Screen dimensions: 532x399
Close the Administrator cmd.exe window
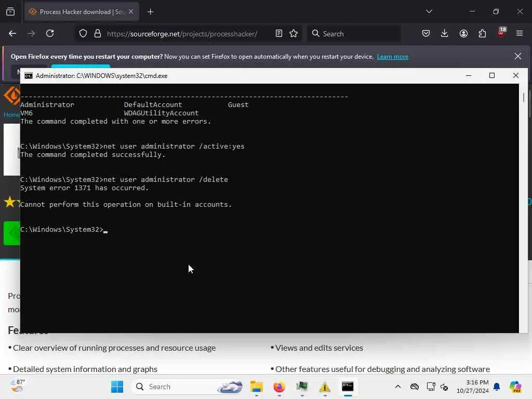pos(516,76)
